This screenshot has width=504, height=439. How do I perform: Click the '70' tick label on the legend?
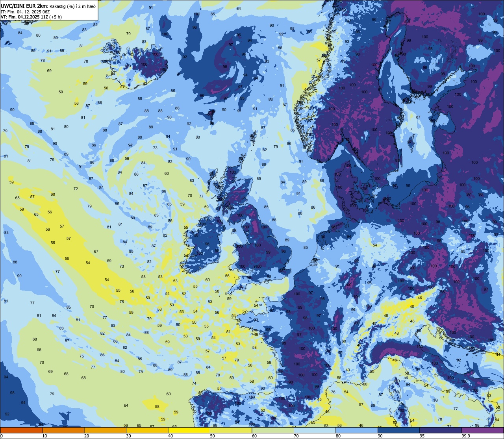point(296,436)
